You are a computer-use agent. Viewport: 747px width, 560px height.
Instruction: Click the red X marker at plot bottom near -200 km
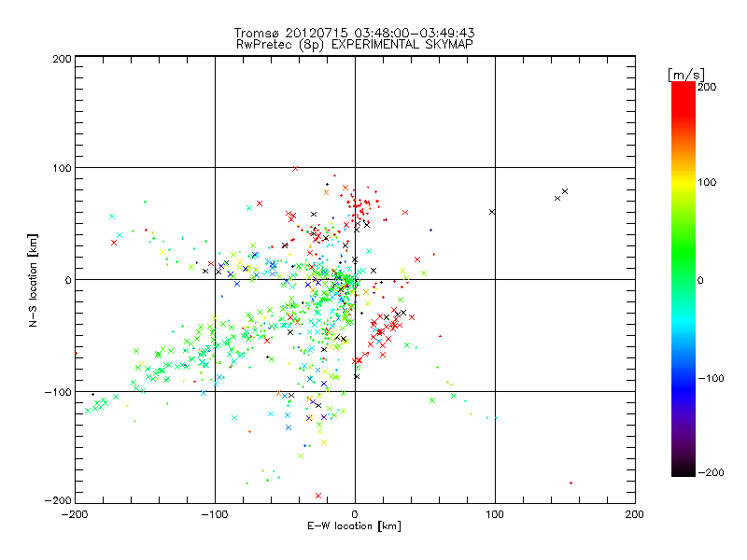click(x=318, y=496)
